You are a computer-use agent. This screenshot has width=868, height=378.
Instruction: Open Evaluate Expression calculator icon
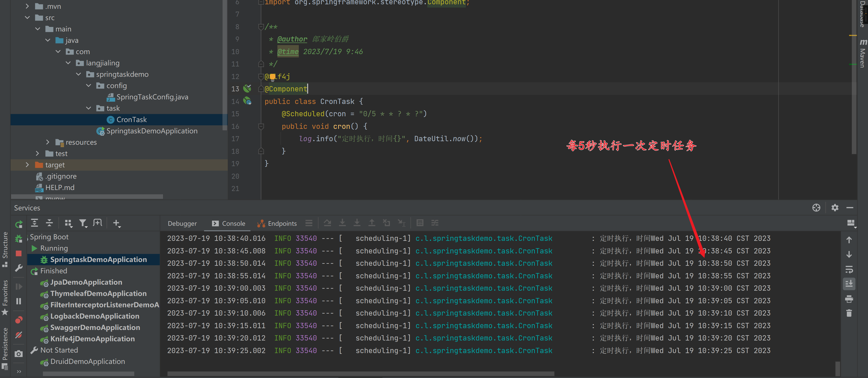coord(420,223)
